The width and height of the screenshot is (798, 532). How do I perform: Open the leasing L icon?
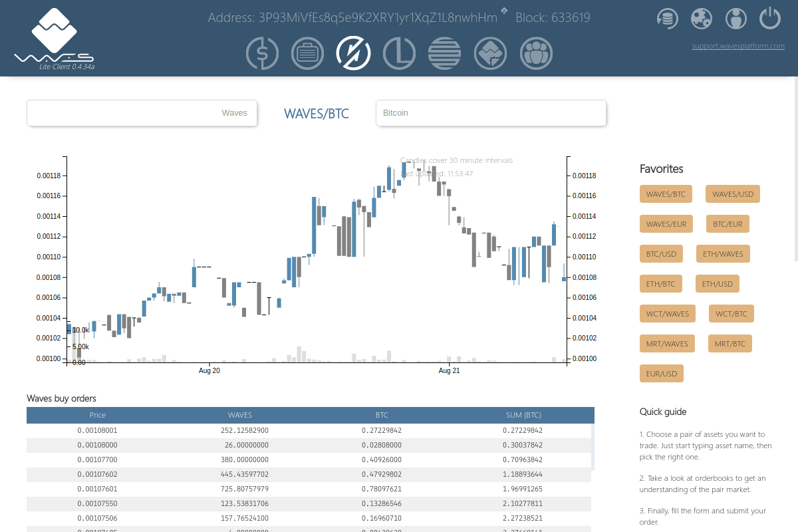coord(400,53)
